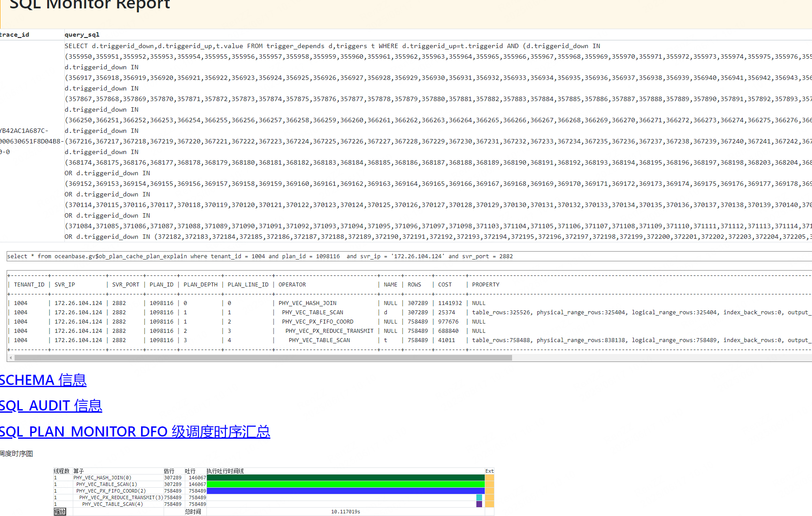Viewport: 812px width, 516px height.
Task: Click the bright green PHY_VEC_TABLE_SCAN(1) timeline bar
Action: pyautogui.click(x=345, y=484)
